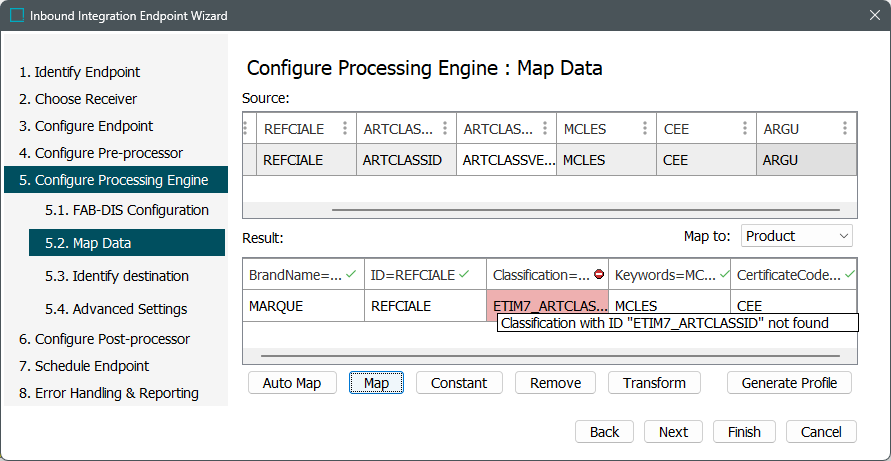Proceed with the Next button
The width and height of the screenshot is (891, 461).
pyautogui.click(x=673, y=432)
